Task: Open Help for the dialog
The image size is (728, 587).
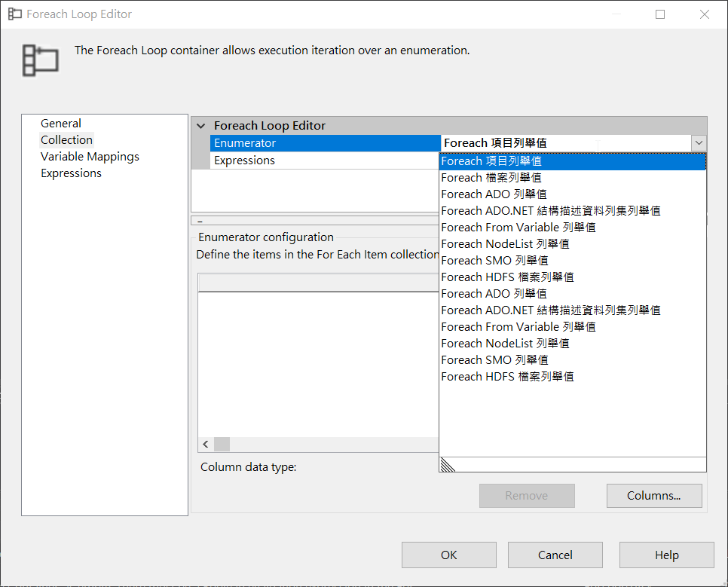Action: pyautogui.click(x=666, y=555)
